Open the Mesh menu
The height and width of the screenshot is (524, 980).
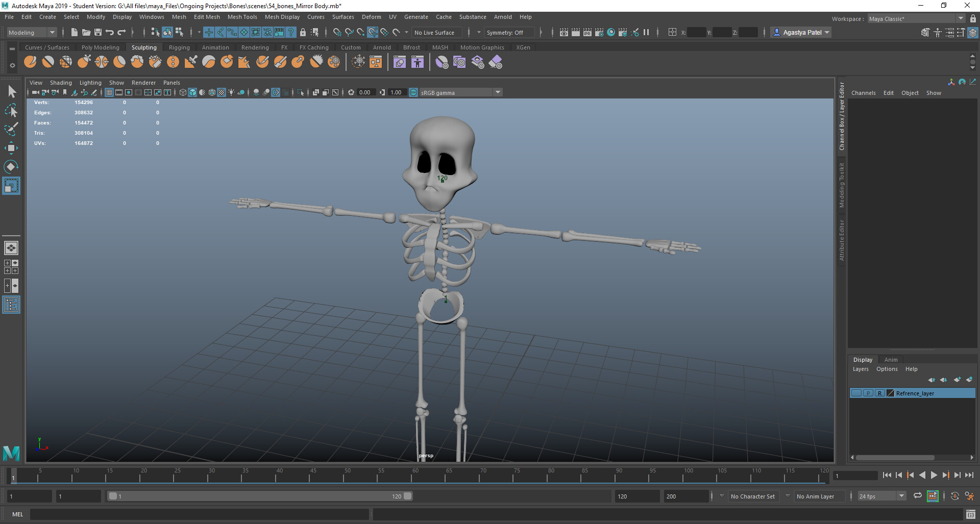(x=179, y=17)
